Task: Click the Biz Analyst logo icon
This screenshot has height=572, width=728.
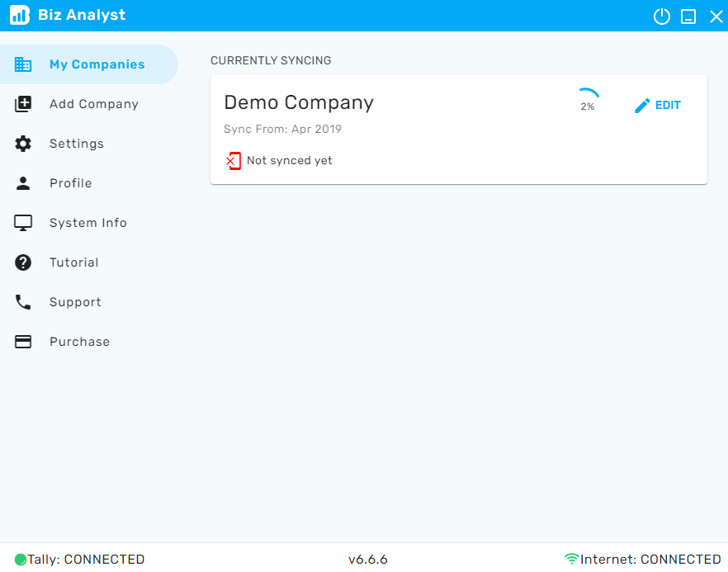Action: [20, 15]
